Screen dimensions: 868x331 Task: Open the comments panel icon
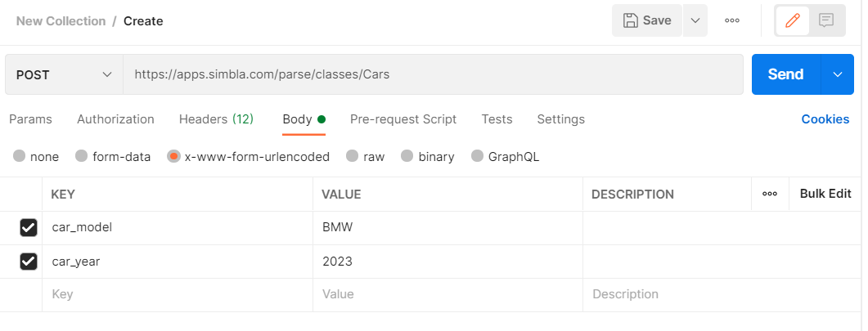coord(826,21)
